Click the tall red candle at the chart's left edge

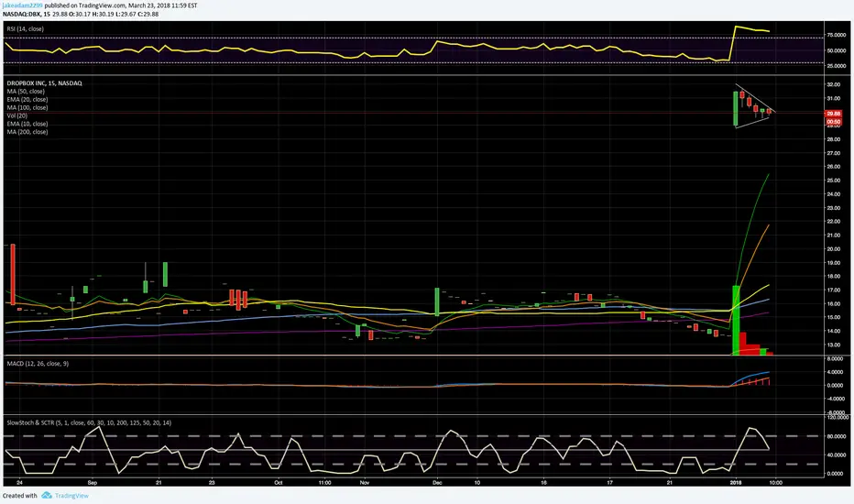13,274
